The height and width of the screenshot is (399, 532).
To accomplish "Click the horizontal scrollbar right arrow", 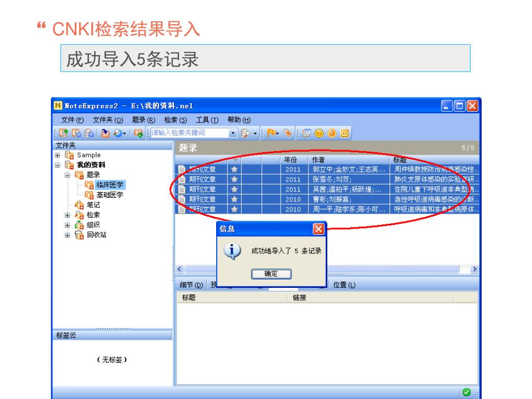I will click(x=474, y=269).
